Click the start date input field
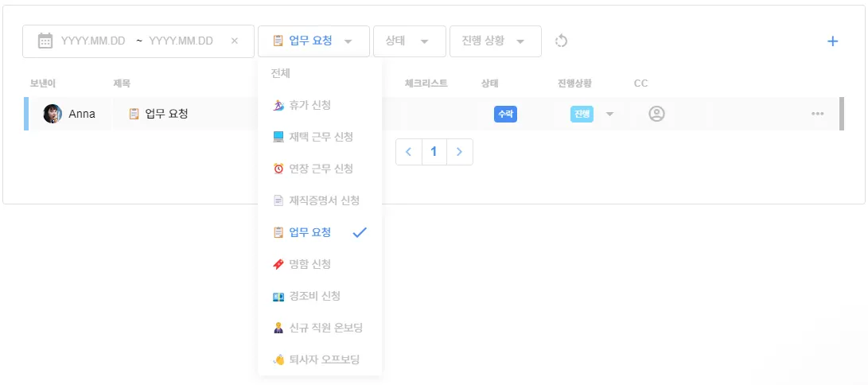The image size is (868, 385). pyautogui.click(x=93, y=41)
